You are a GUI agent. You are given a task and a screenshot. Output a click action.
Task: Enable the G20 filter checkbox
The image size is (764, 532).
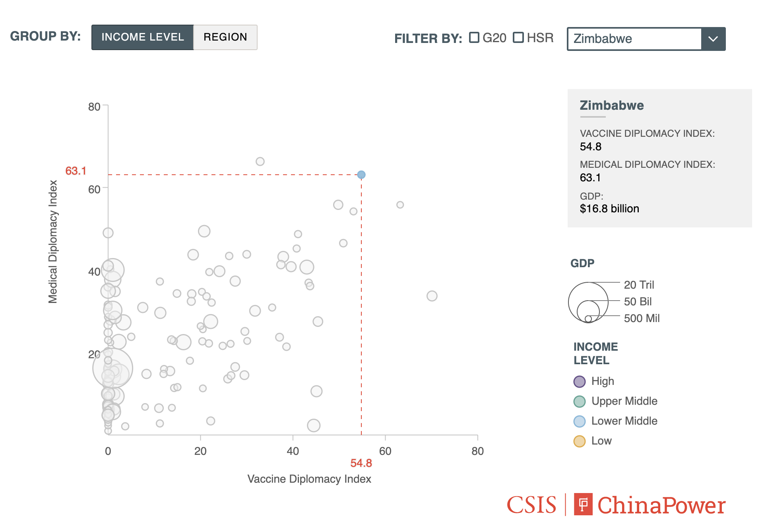point(473,38)
